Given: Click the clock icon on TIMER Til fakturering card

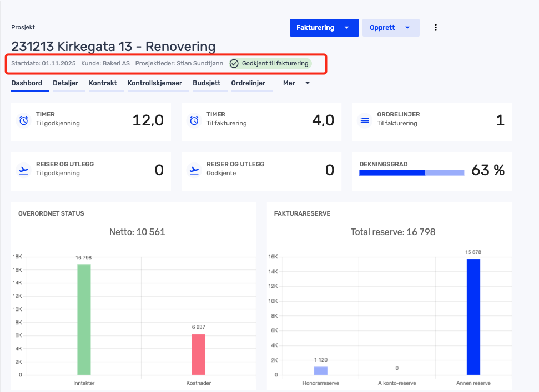Looking at the screenshot, I should point(194,119).
